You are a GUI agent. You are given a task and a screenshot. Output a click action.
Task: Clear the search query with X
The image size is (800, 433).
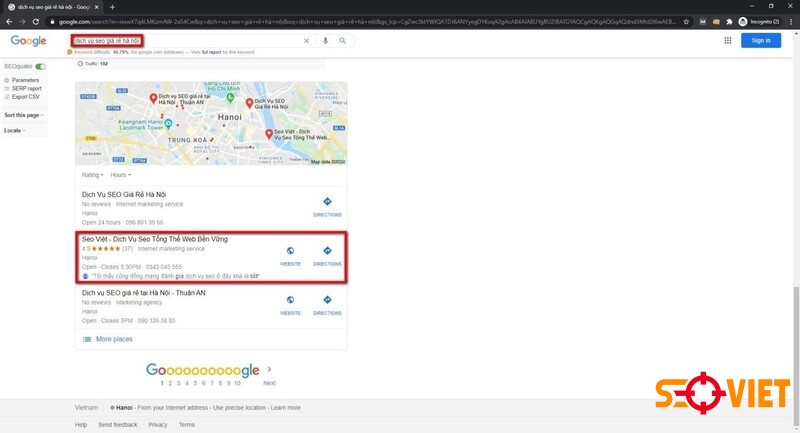point(307,41)
